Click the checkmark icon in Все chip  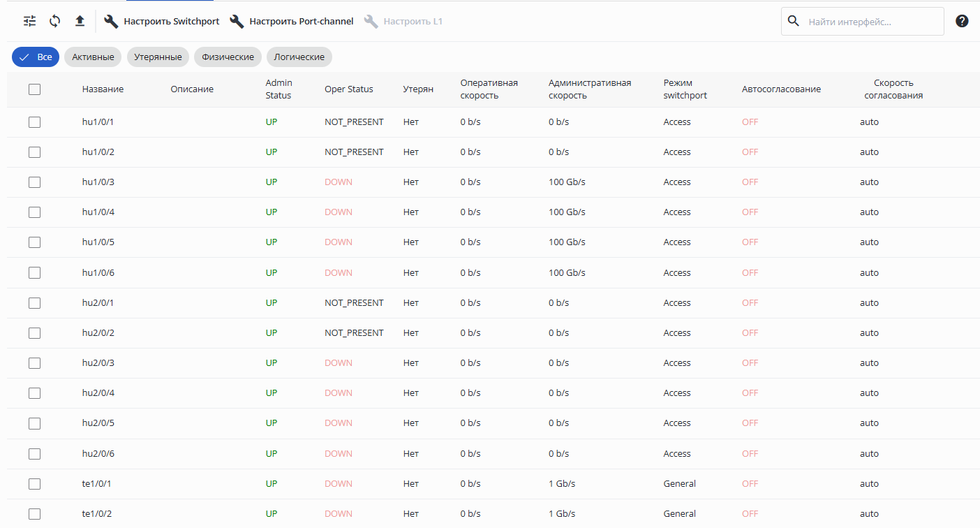pos(24,57)
